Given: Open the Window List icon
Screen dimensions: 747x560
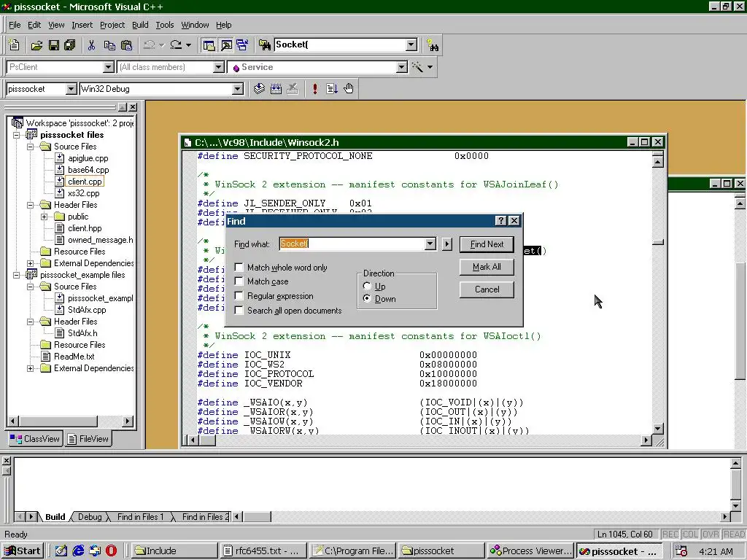Looking at the screenshot, I should (x=242, y=45).
